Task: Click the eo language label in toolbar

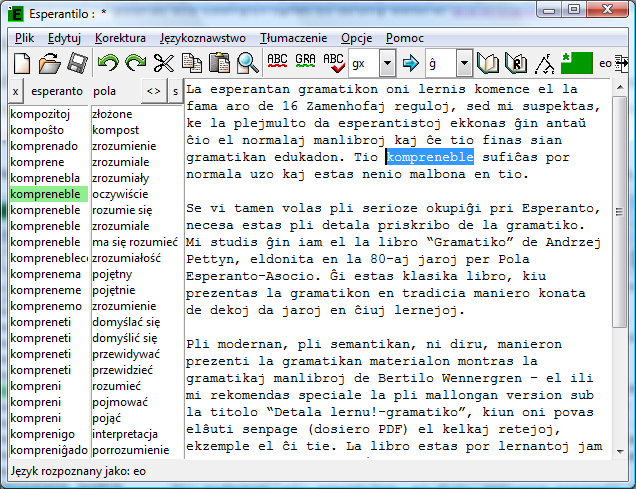Action: coord(605,63)
